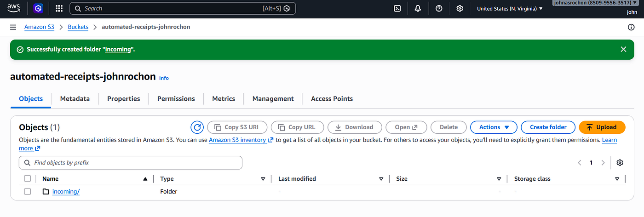Go to next objects page arrow
The width and height of the screenshot is (644, 217).
[603, 163]
